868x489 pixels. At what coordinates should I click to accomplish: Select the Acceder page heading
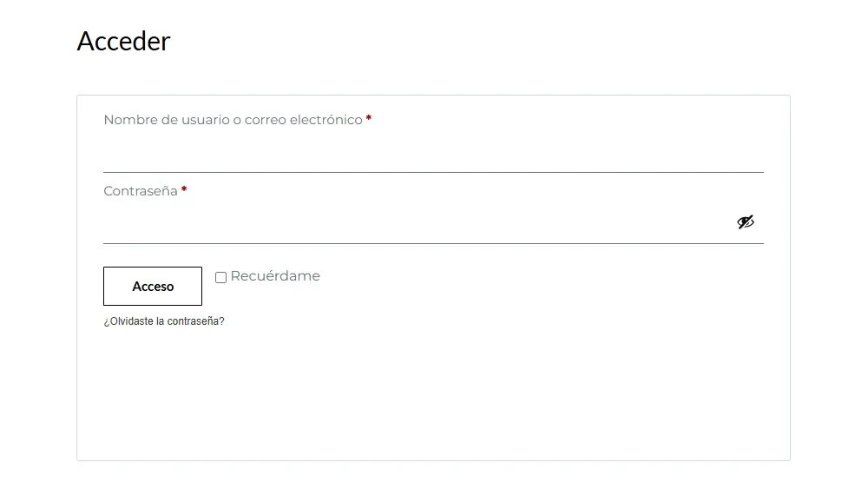coord(123,41)
